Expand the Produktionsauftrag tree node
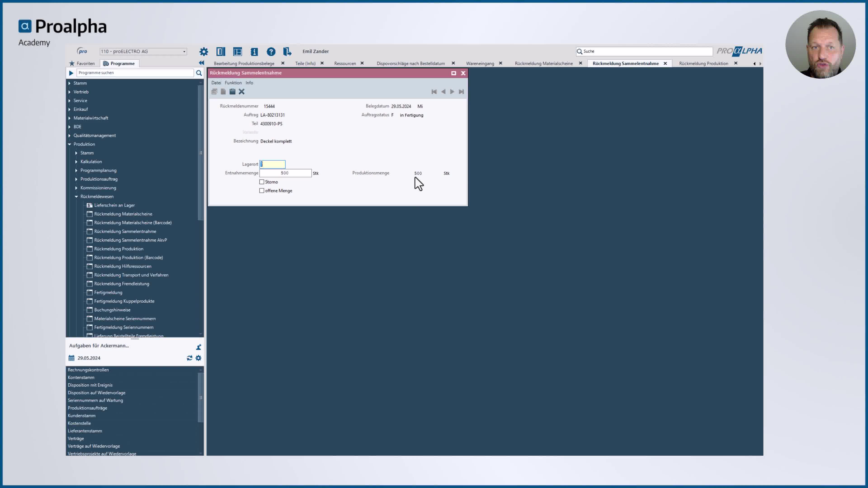Image resolution: width=868 pixels, height=488 pixels. click(x=76, y=179)
